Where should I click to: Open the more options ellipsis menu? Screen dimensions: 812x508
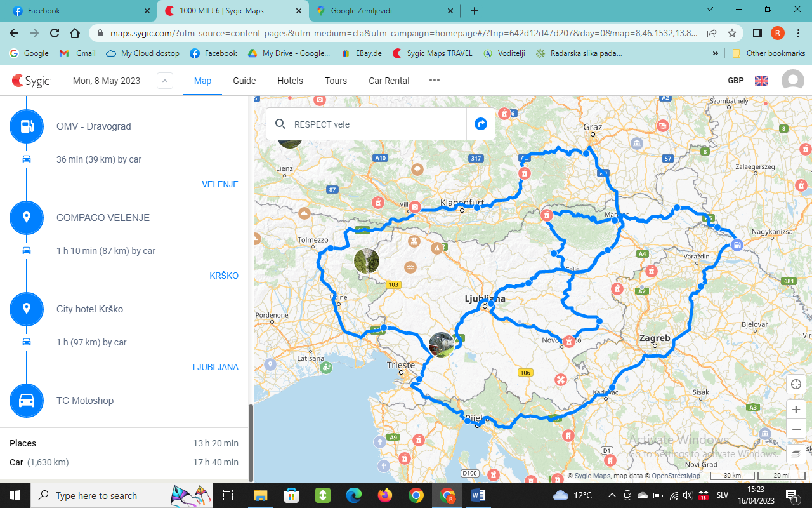(434, 81)
